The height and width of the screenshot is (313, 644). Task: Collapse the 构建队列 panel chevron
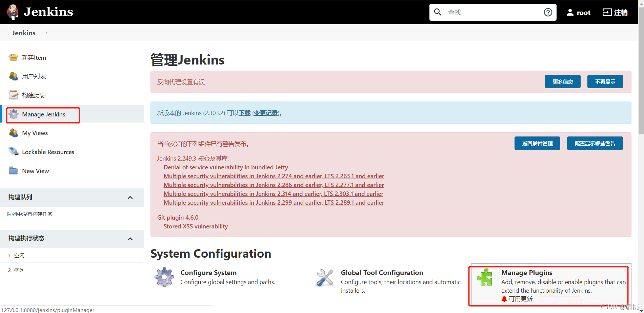(x=130, y=198)
